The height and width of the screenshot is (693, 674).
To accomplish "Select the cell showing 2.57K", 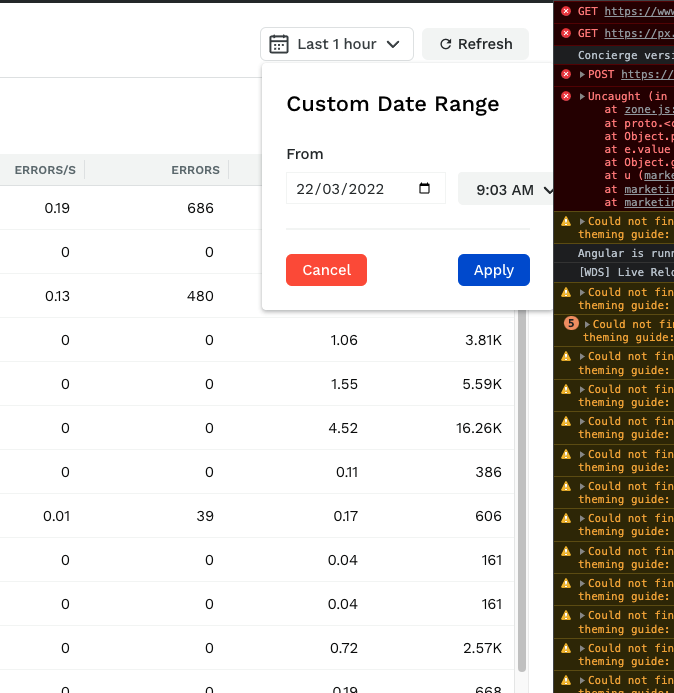I will 483,648.
